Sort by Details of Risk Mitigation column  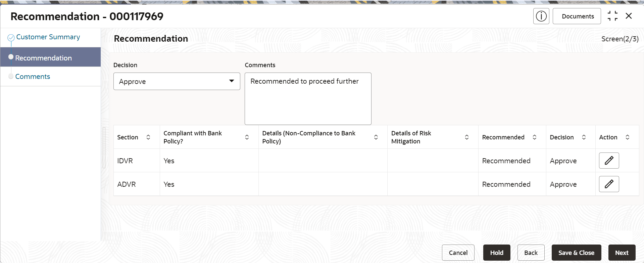[467, 137]
